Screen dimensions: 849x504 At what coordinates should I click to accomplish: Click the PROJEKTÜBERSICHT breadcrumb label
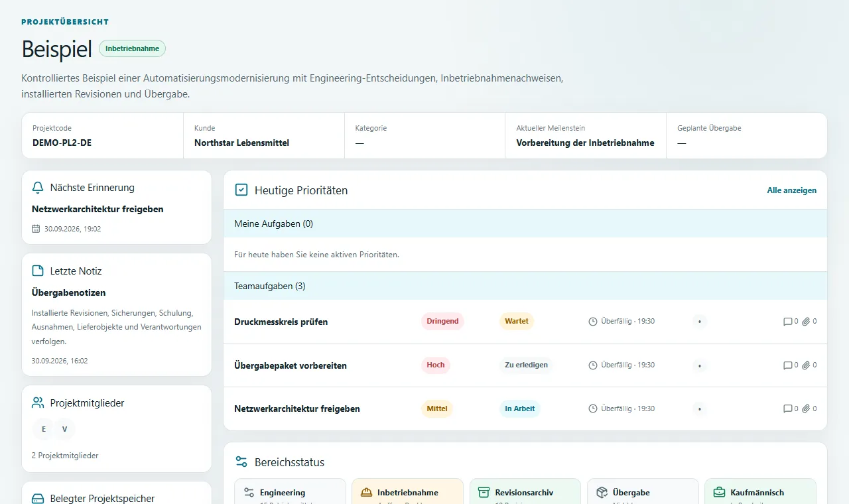pos(65,22)
